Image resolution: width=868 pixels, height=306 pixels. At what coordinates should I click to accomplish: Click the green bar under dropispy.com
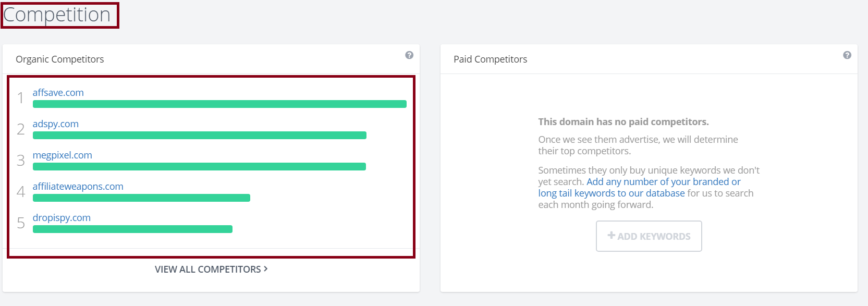(x=133, y=229)
